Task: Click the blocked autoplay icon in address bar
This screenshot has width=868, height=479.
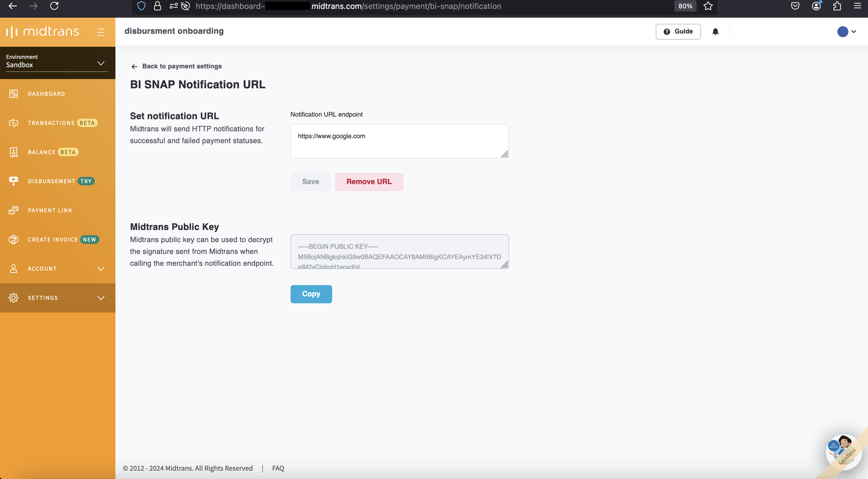Action: 185,6
